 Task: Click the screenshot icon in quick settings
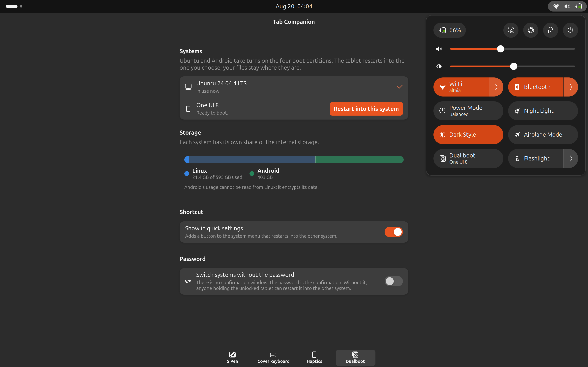pos(511,30)
